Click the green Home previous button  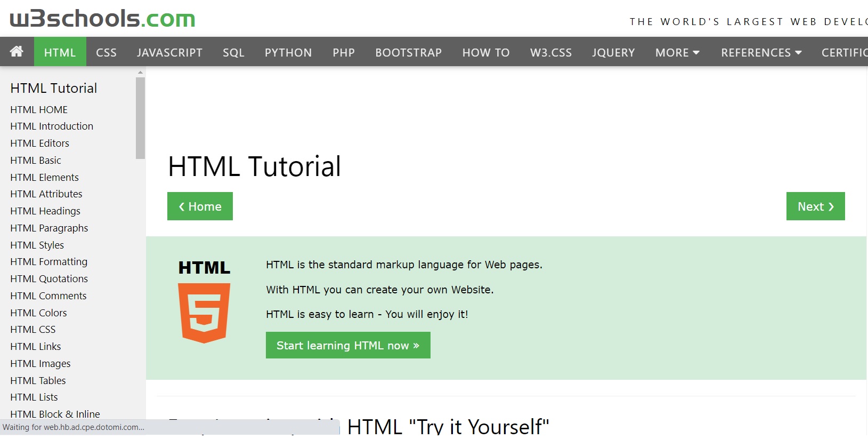coord(200,206)
